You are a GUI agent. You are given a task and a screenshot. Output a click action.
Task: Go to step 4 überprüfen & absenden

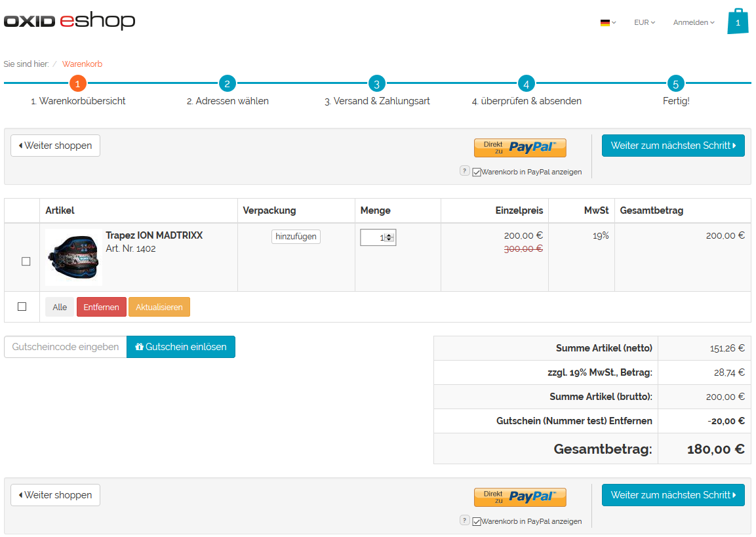pyautogui.click(x=526, y=84)
